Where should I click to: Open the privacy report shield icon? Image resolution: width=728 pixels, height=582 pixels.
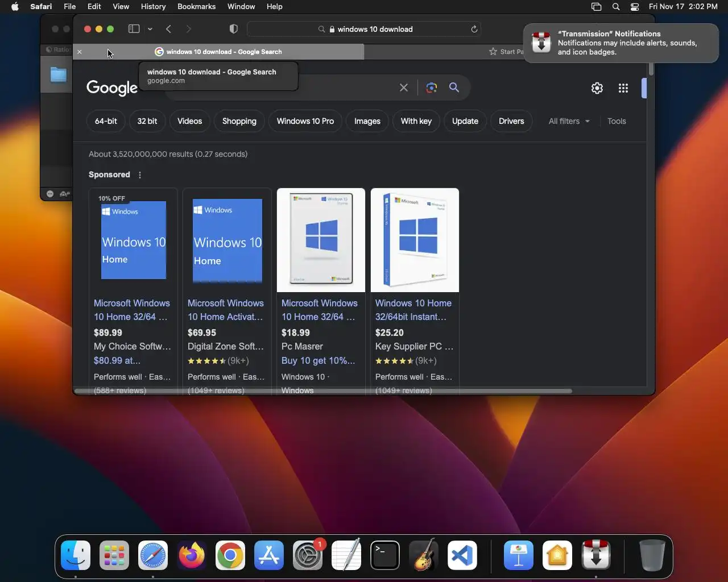233,29
